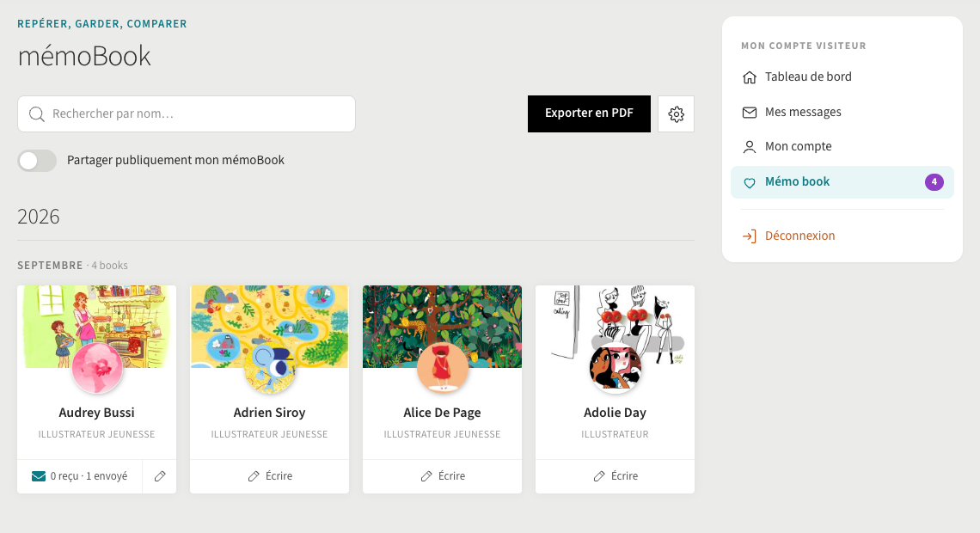Click the envelope icon on Audrey Bussi's card
The image size is (980, 533).
click(39, 476)
